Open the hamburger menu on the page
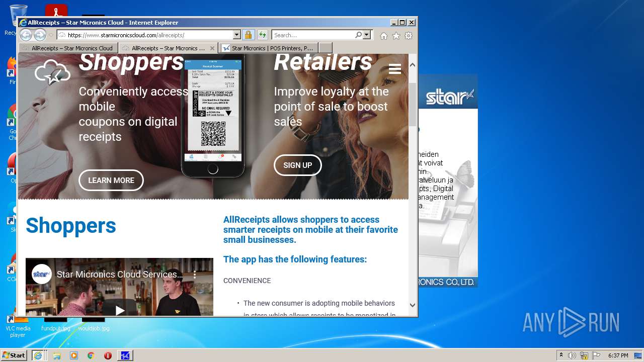 (x=395, y=69)
